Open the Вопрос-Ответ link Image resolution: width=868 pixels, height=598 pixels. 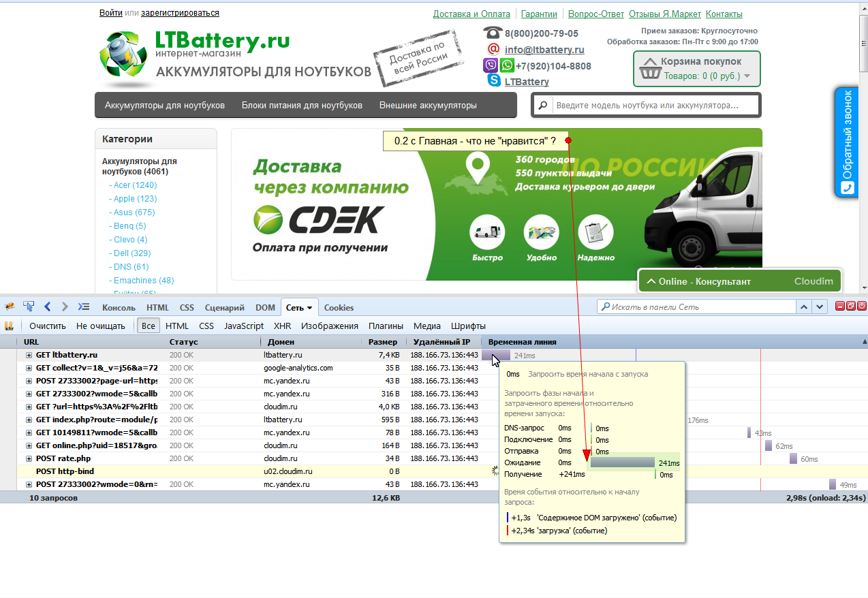tap(596, 14)
